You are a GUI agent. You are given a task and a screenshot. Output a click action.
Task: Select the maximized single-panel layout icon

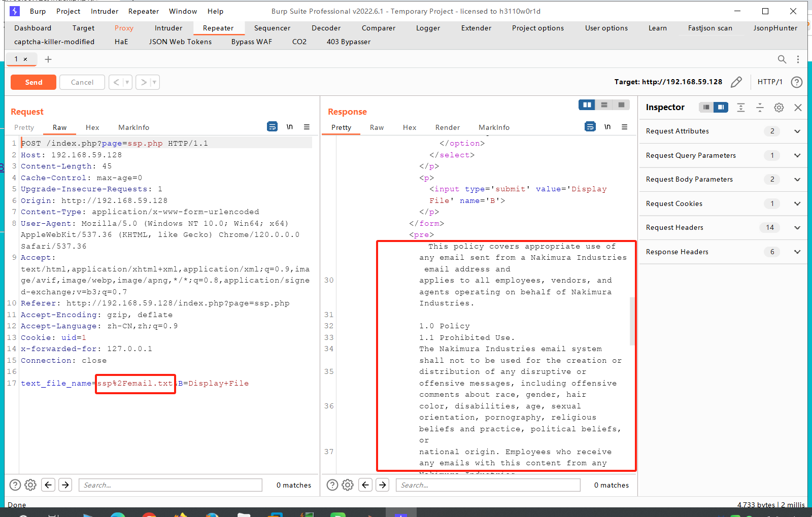point(622,105)
